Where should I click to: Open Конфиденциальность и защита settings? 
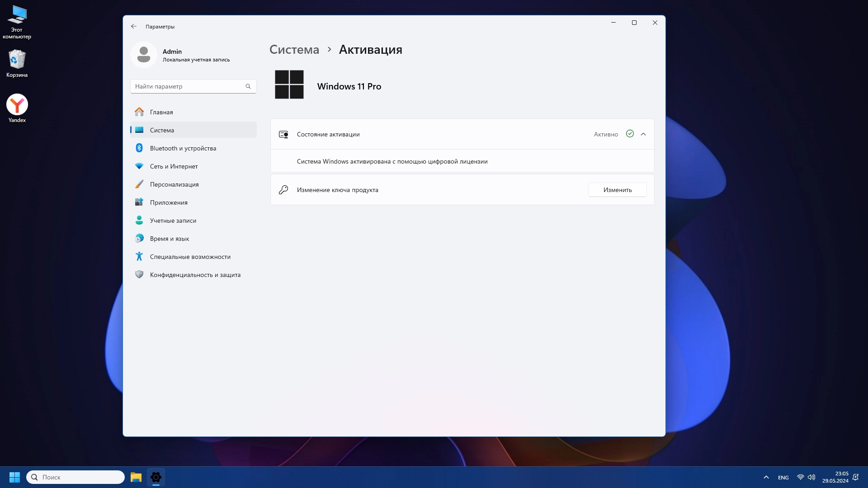pyautogui.click(x=195, y=275)
